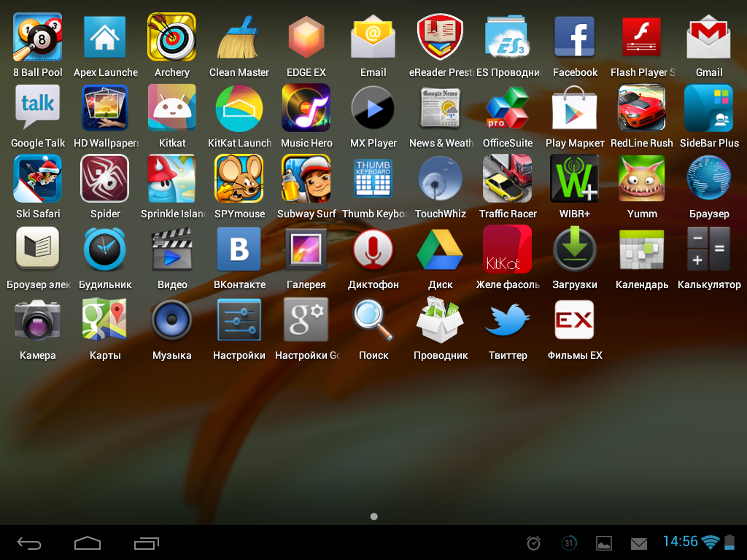Open the 8 Ball Pool game

37,37
